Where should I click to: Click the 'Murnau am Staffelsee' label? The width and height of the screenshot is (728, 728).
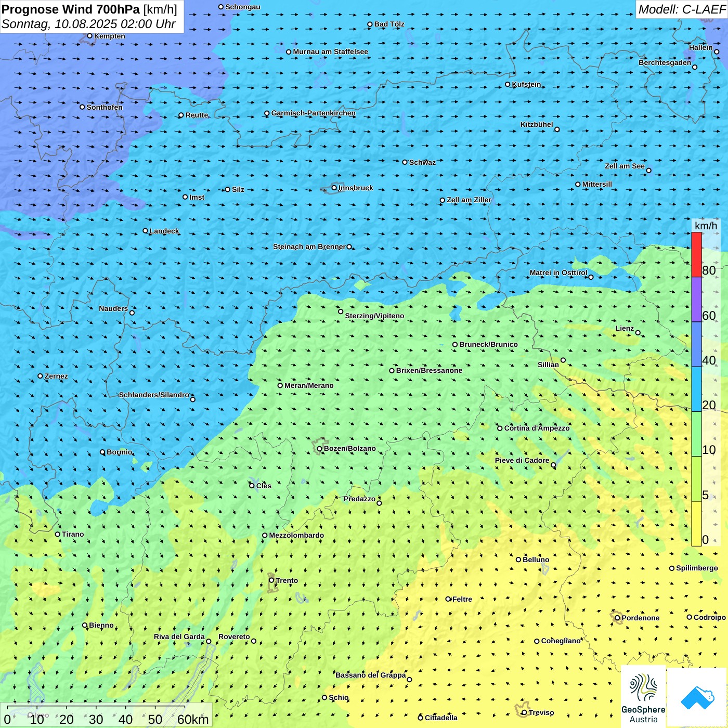coord(331,51)
